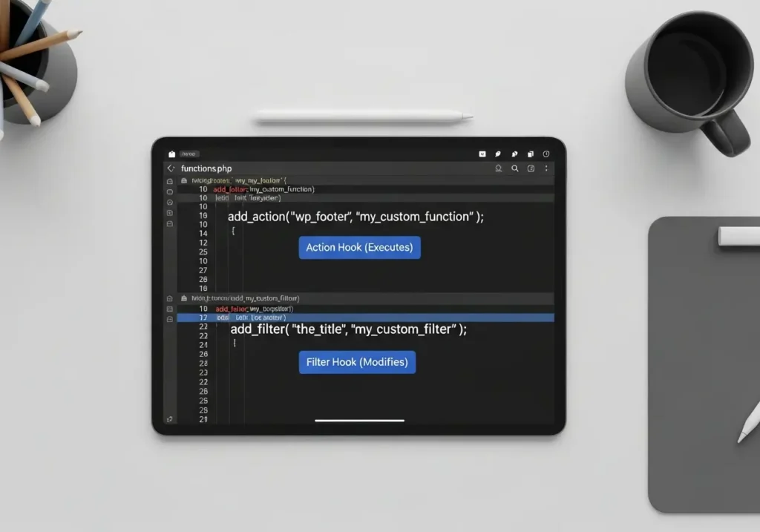
Task: Click the add_action wp_footer code line
Action: click(356, 217)
